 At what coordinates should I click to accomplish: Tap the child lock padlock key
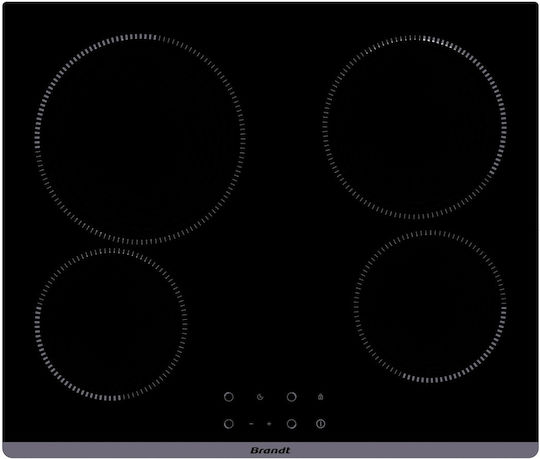click(x=321, y=397)
